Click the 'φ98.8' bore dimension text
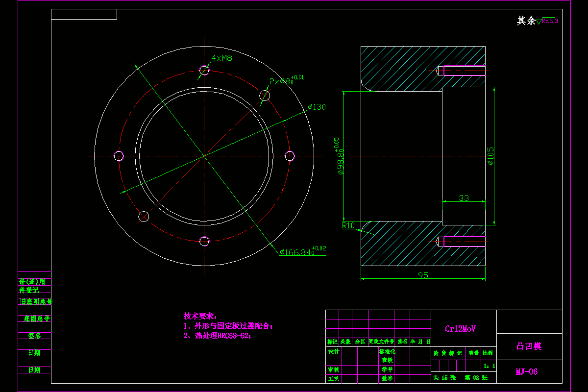The width and height of the screenshot is (588, 392). coord(340,156)
